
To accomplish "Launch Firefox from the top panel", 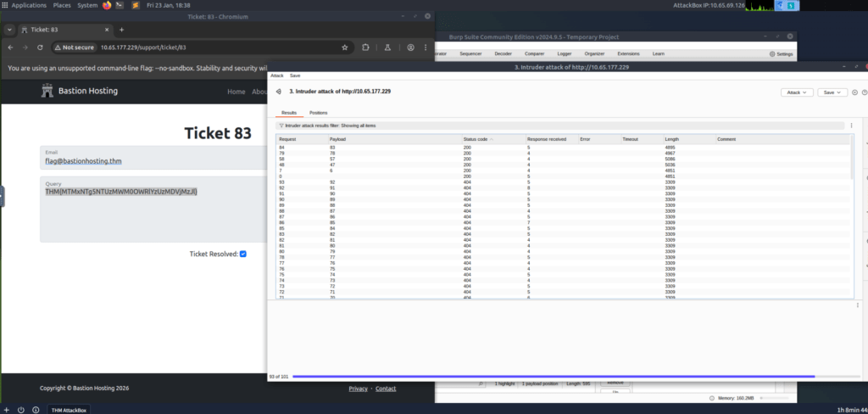I will point(107,5).
